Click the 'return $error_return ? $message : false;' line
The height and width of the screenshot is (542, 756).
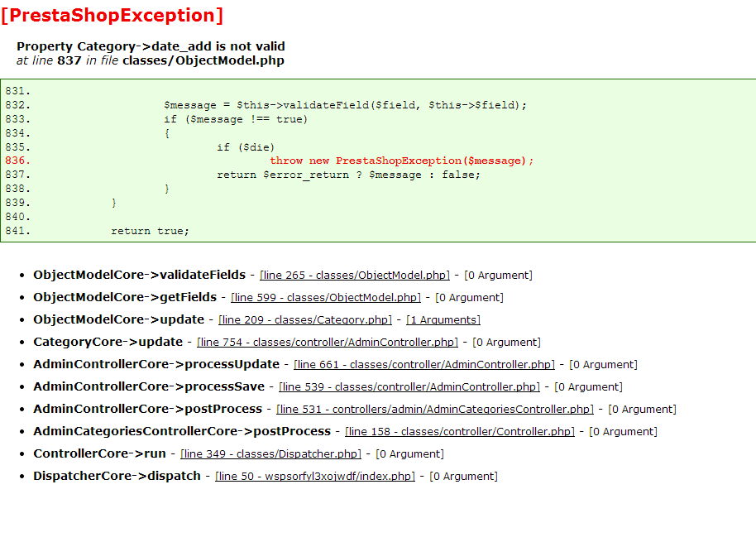tap(348, 175)
